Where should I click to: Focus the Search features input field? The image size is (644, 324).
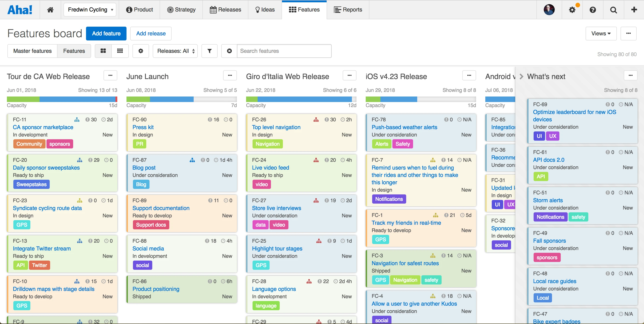284,51
